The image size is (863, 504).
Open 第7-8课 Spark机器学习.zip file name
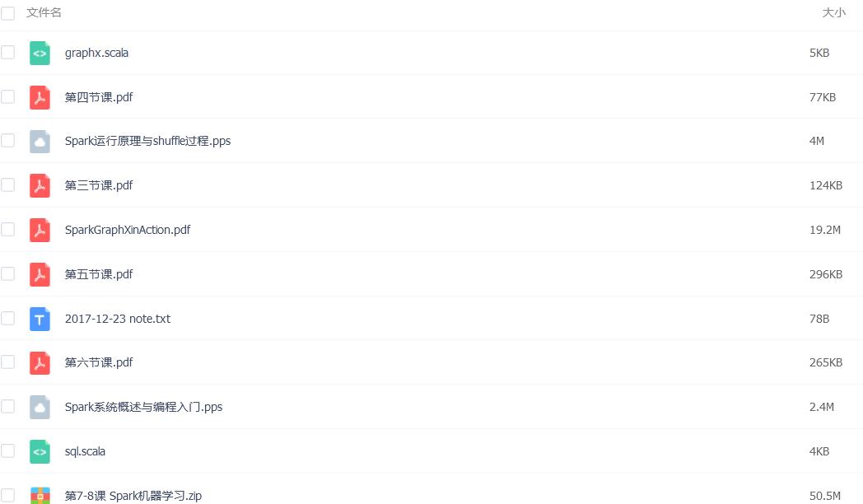point(133,496)
